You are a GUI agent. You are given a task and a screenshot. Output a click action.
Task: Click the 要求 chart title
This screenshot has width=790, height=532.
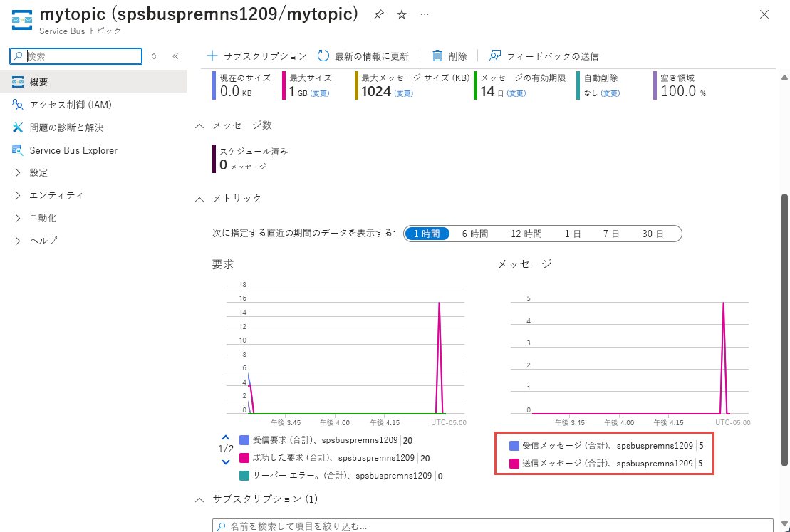(x=223, y=264)
